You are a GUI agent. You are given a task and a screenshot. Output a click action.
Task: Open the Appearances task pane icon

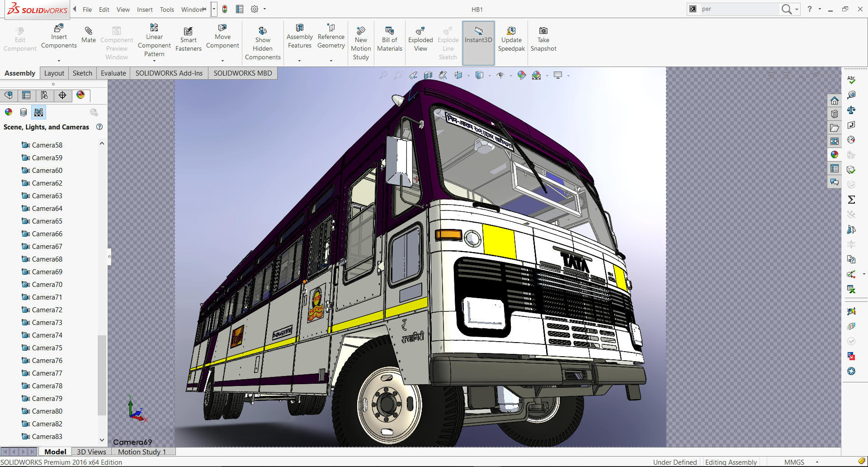[835, 155]
